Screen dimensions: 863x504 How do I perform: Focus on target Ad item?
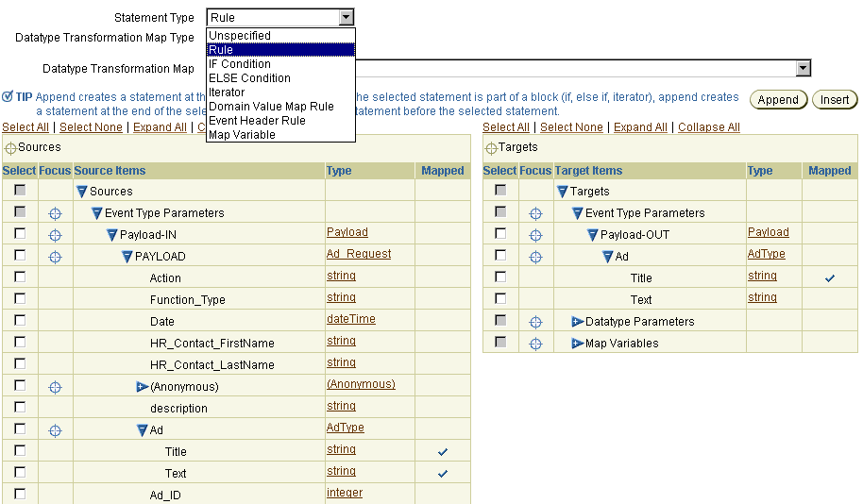[x=535, y=257]
